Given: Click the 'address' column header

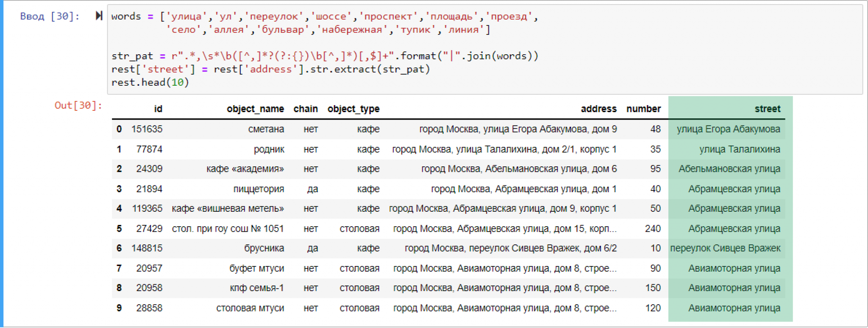Looking at the screenshot, I should 598,109.
